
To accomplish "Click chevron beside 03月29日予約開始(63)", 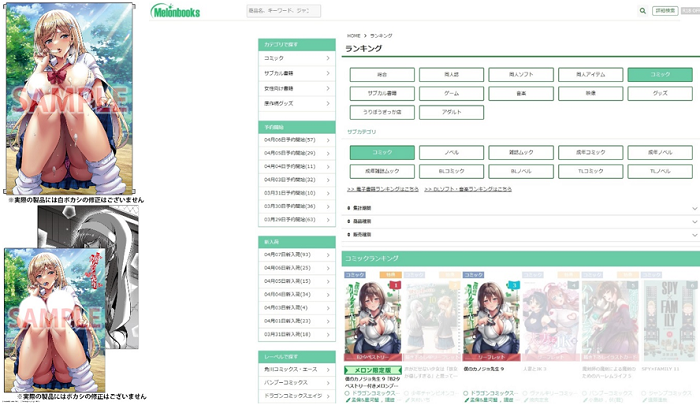I will tap(328, 220).
